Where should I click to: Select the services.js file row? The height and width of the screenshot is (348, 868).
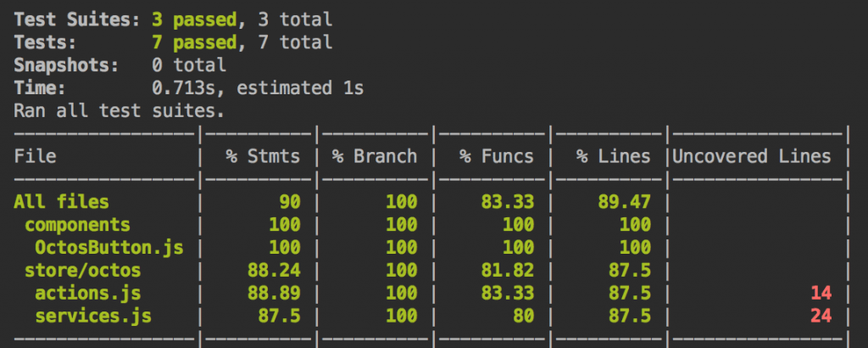(x=92, y=316)
